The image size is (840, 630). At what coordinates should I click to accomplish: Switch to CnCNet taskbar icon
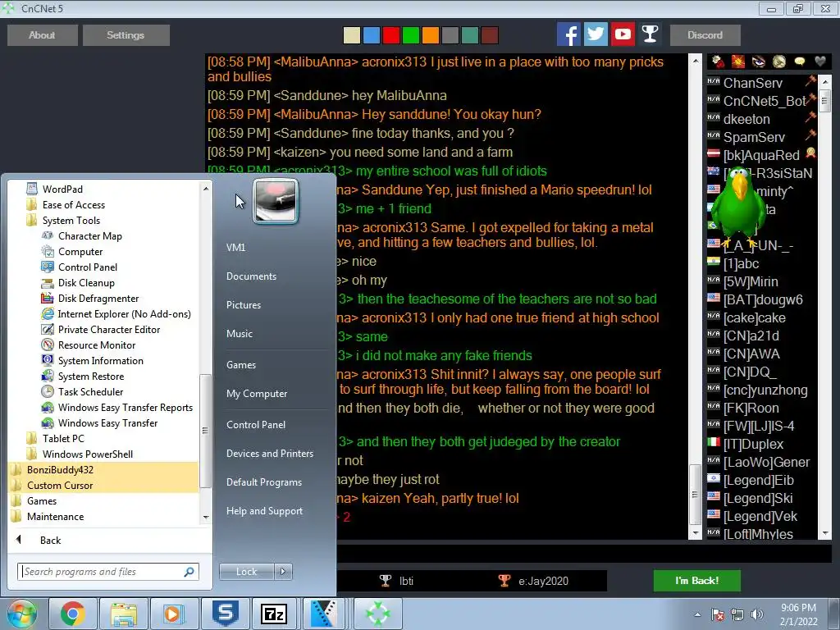click(378, 614)
